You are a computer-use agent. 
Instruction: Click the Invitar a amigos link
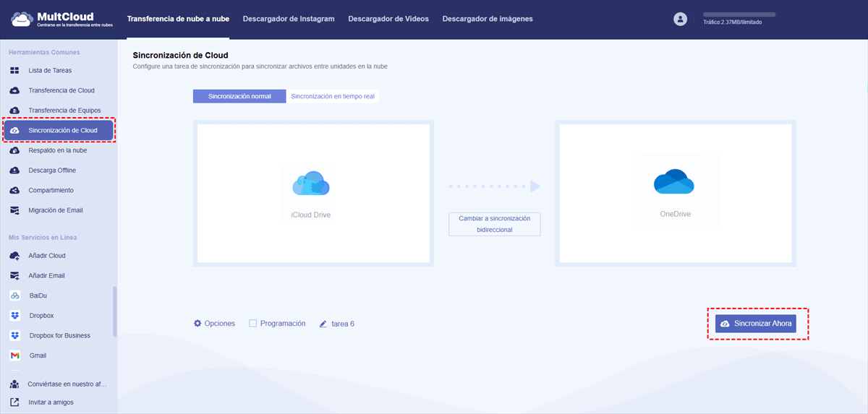pos(51,402)
